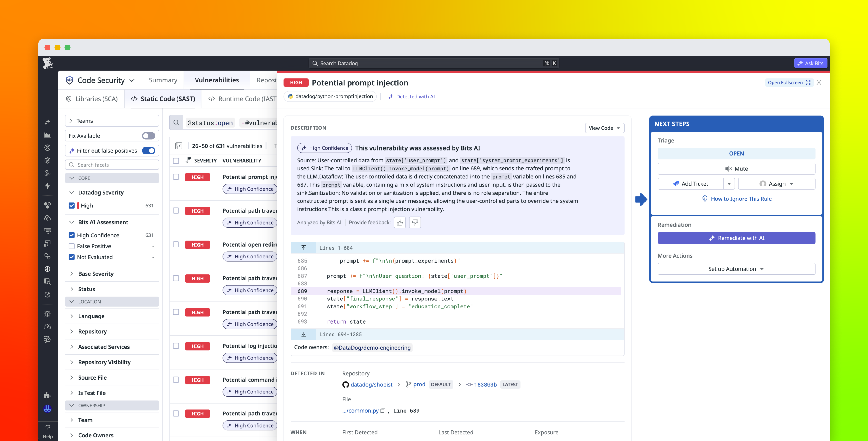Image resolution: width=868 pixels, height=441 pixels.
Task: Open the integrations puzzle sidebar icon
Action: tap(48, 395)
